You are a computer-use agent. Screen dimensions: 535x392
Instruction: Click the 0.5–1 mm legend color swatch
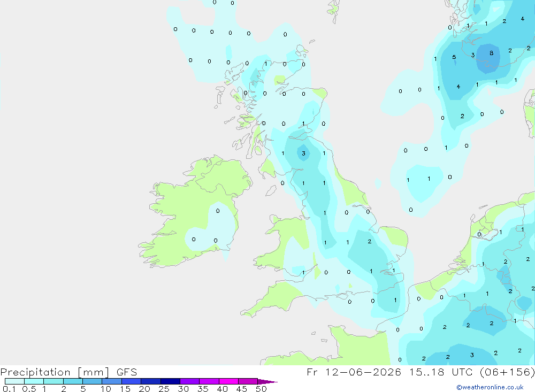point(34,381)
